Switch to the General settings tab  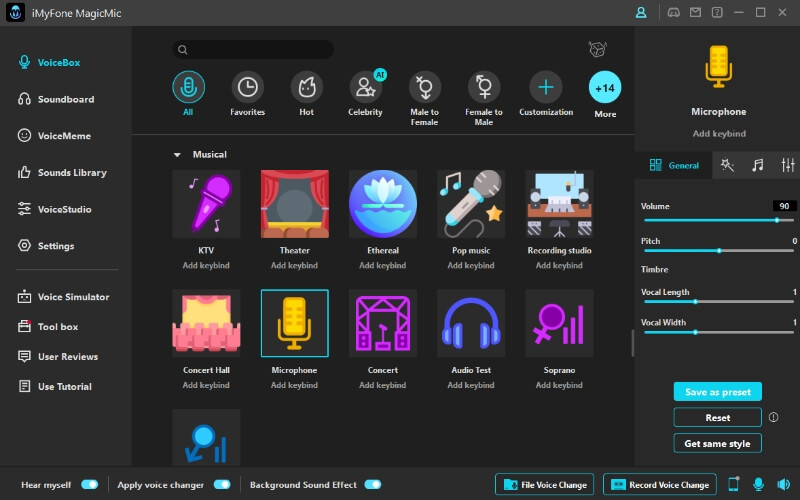[673, 165]
